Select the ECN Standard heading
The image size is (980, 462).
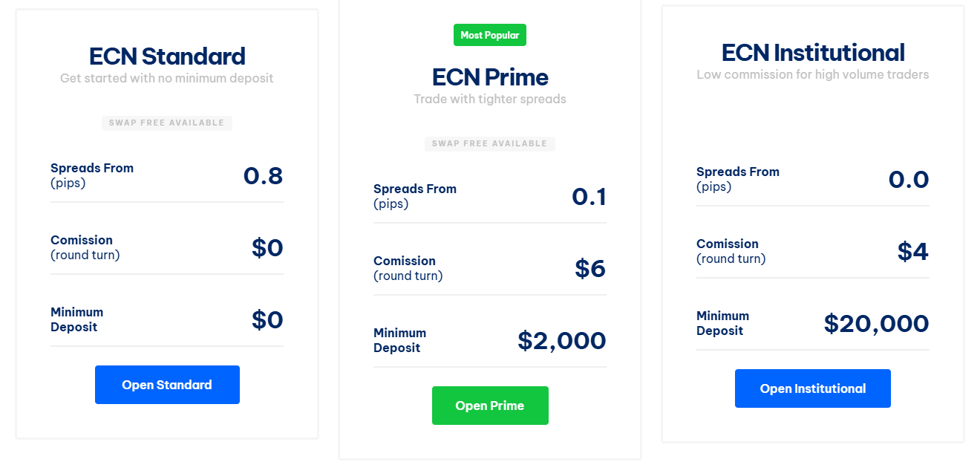167,56
